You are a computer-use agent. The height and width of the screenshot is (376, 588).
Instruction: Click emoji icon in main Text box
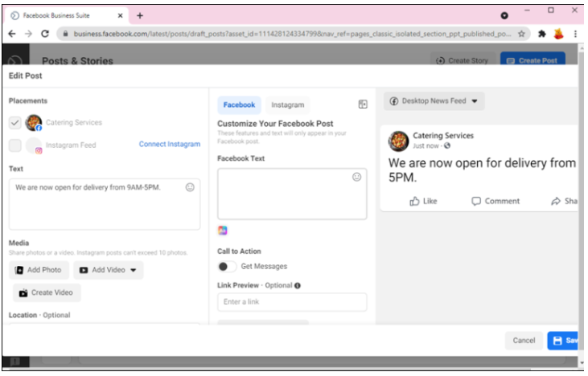pyautogui.click(x=190, y=187)
